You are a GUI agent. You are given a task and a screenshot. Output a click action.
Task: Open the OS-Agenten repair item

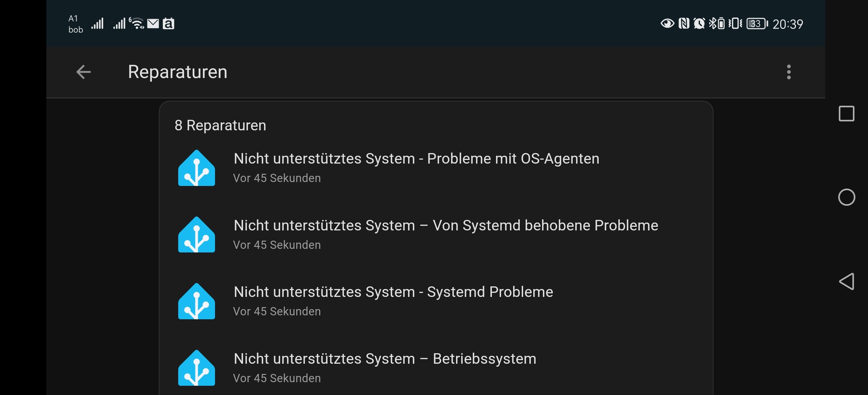pos(436,168)
